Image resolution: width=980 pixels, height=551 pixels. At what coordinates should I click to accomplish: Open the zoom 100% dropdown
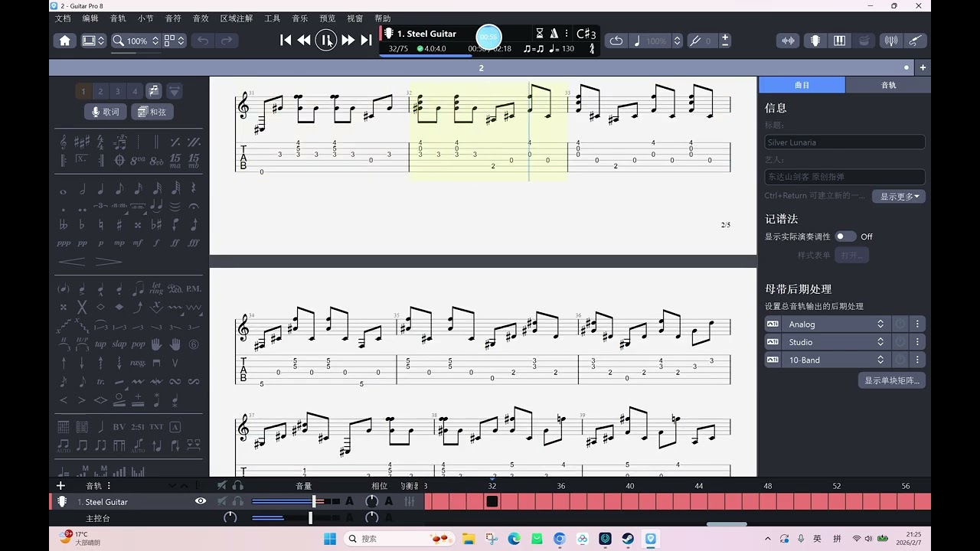tap(136, 41)
